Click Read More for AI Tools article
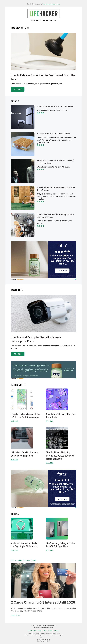 (x=50, y=421)
